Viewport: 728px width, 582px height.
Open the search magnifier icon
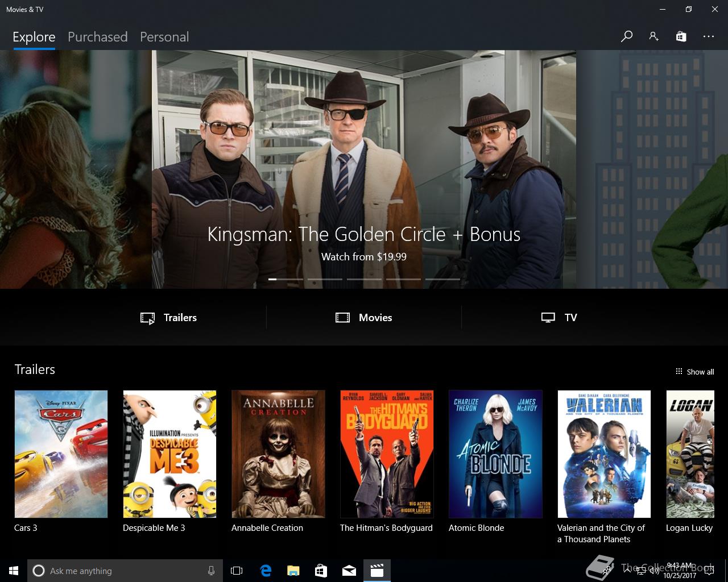627,36
